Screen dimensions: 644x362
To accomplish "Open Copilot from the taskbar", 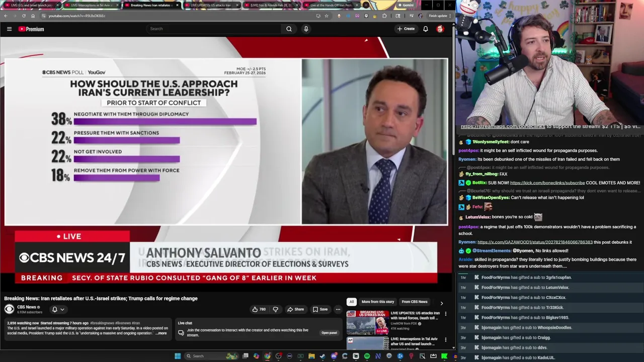I will (256, 356).
